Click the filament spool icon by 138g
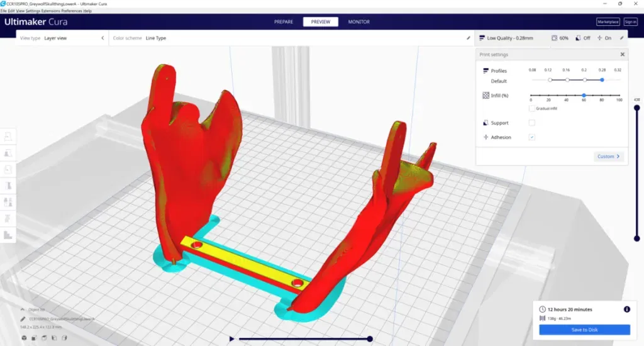This screenshot has width=644, height=346. tap(542, 318)
